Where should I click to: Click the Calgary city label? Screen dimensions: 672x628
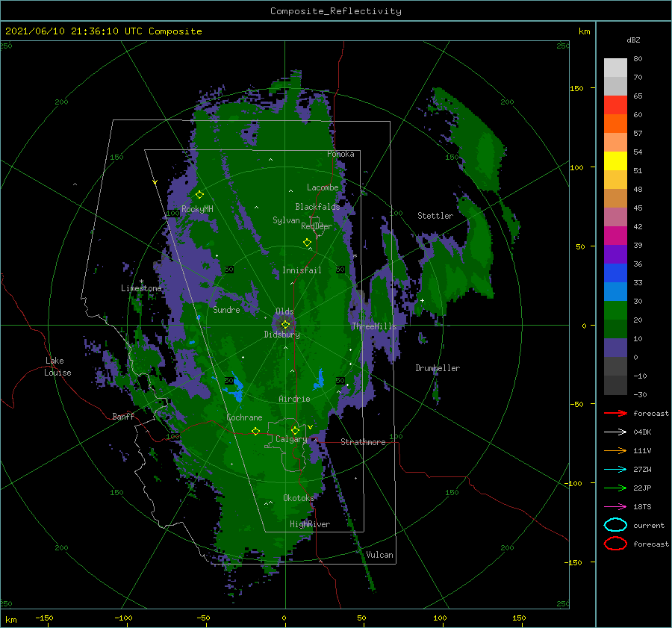[x=291, y=439]
